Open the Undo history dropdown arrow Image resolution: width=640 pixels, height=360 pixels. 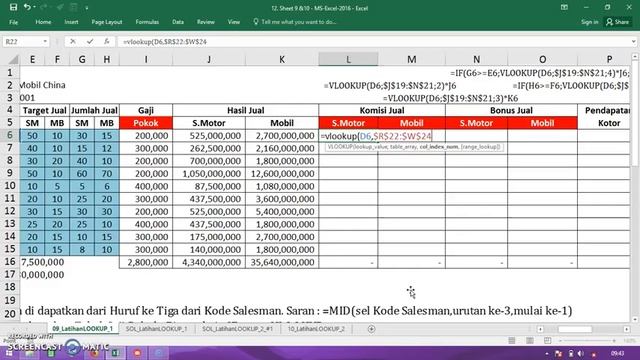click(x=34, y=7)
